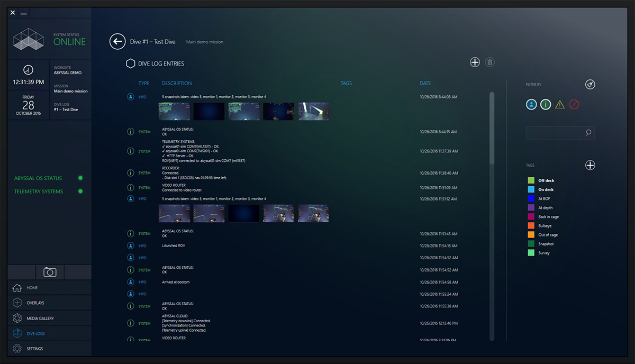Click the system icon of the Recorder entry
635x364 pixels.
130,173
